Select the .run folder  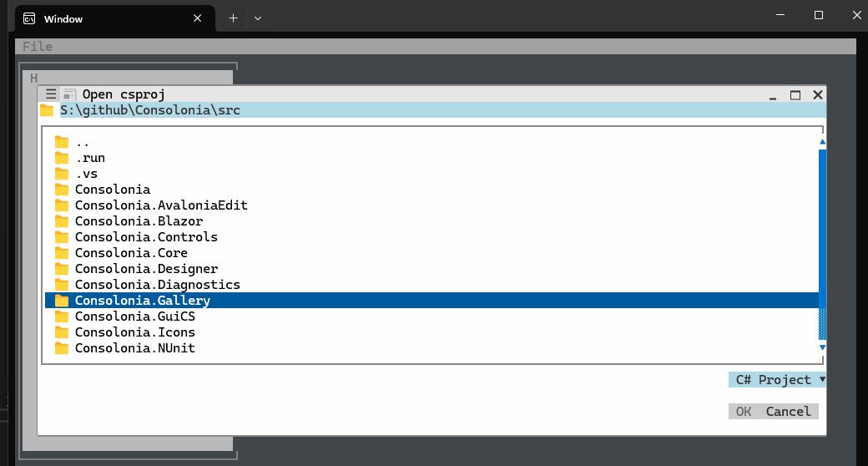(431, 158)
